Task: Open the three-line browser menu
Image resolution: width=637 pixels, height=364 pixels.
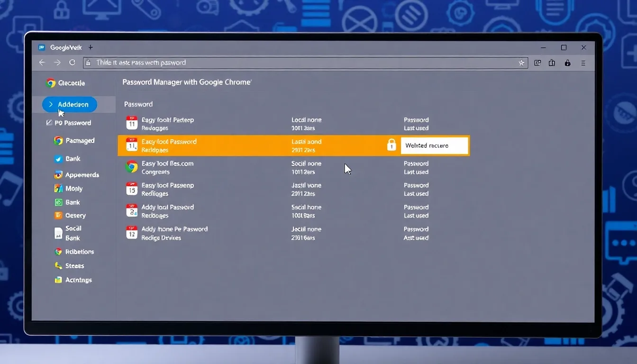Action: tap(583, 63)
